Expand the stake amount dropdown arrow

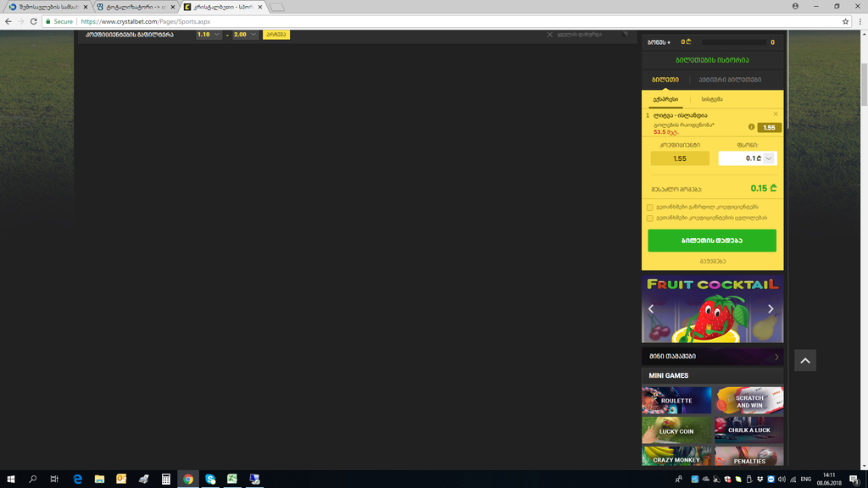point(769,158)
